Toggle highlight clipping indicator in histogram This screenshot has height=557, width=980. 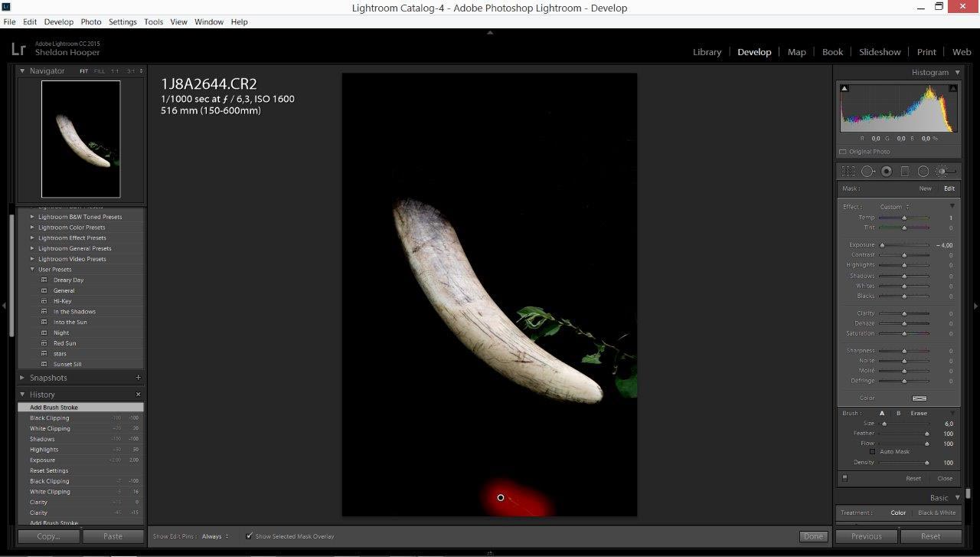click(952, 89)
